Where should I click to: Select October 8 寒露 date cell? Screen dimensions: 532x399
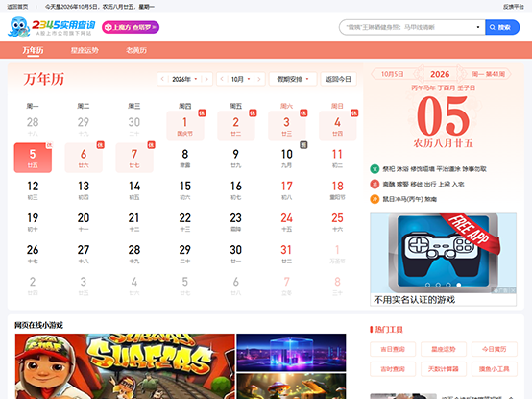click(x=185, y=158)
